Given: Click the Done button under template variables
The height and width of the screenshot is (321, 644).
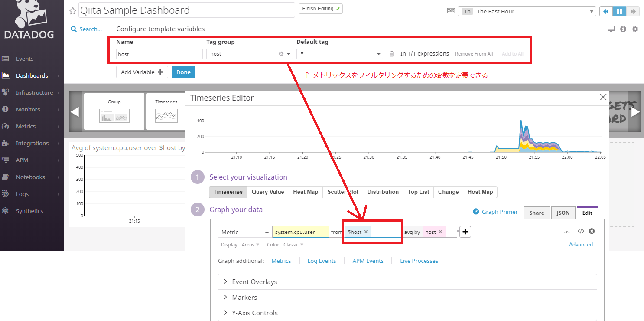Looking at the screenshot, I should tap(183, 72).
